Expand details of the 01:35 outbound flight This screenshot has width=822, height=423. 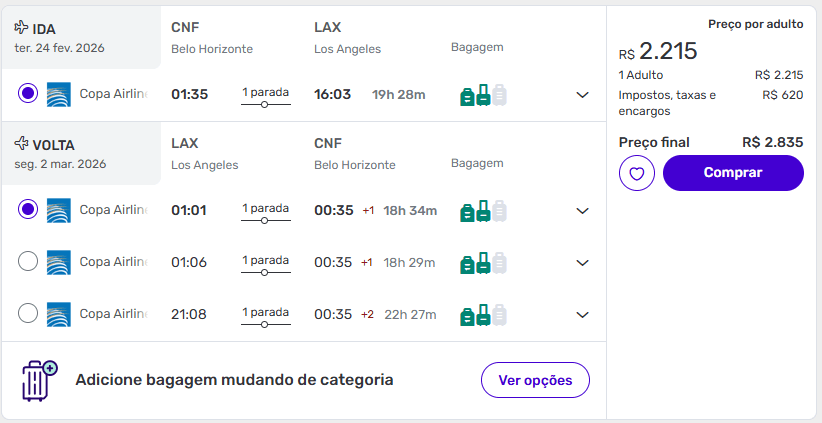(x=583, y=95)
